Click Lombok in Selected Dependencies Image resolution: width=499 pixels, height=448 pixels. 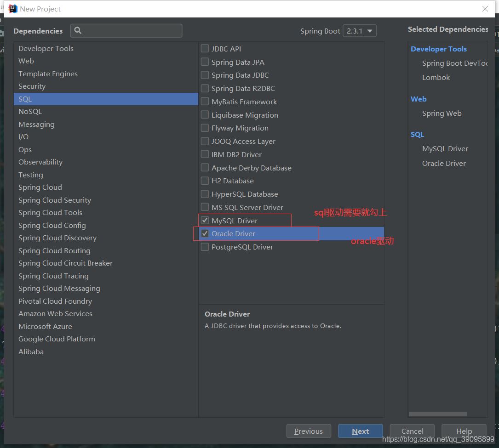(x=436, y=77)
